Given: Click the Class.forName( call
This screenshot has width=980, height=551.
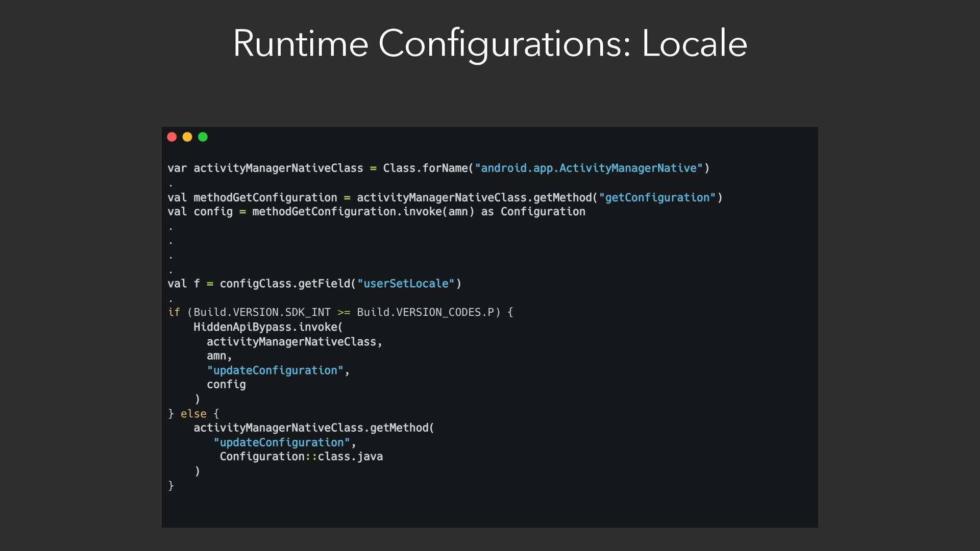Looking at the screenshot, I should pos(428,168).
